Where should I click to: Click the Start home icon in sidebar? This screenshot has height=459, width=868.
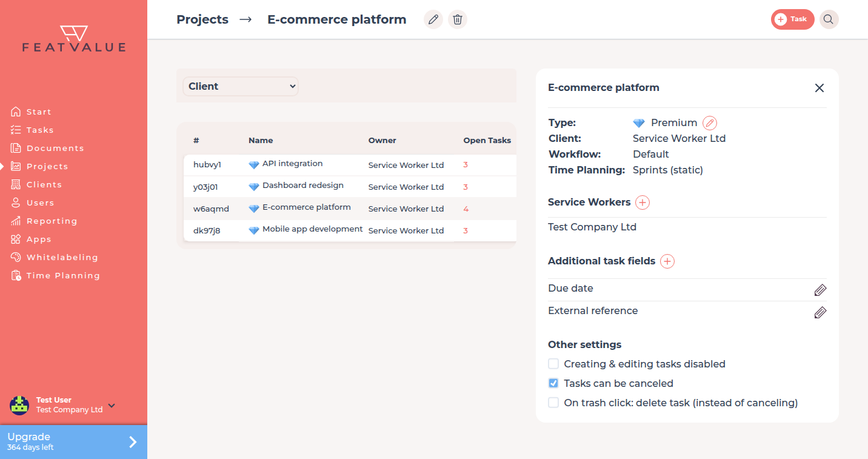16,112
